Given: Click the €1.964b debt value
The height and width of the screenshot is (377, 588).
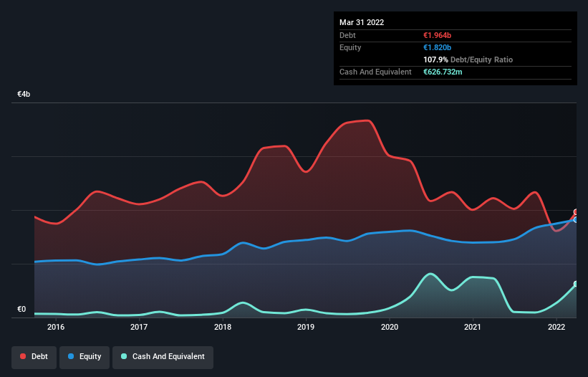Looking at the screenshot, I should [438, 35].
